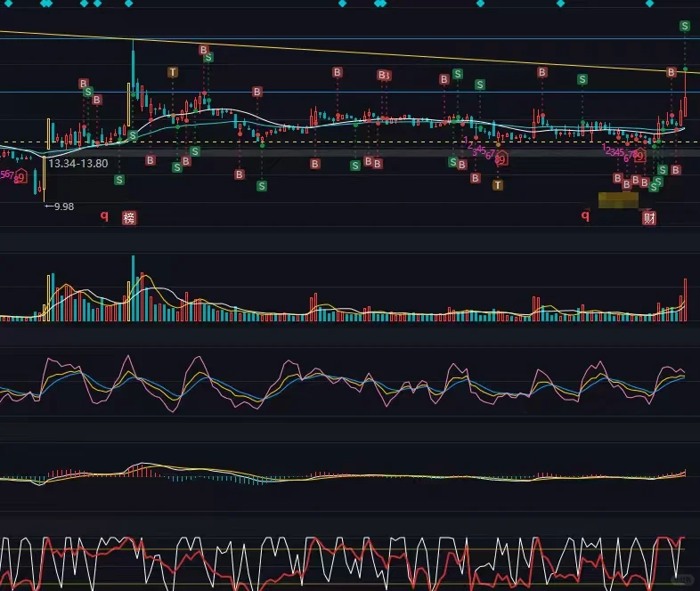700x591 pixels.
Task: Click the red 财 event icon
Action: 649,218
